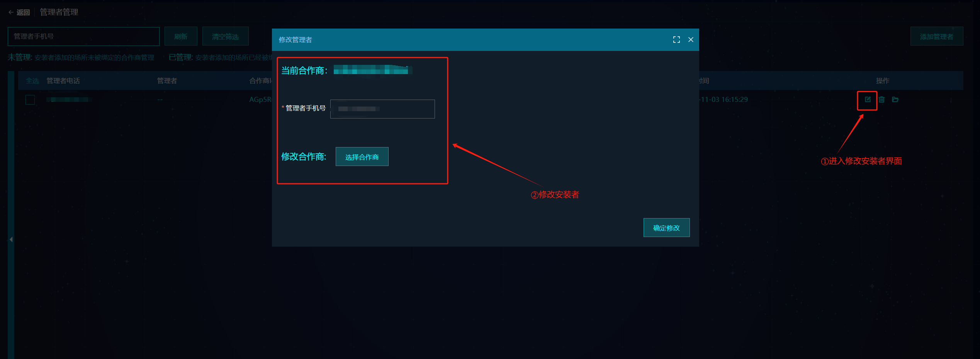Click the edit manager pencil icon

pos(868,100)
